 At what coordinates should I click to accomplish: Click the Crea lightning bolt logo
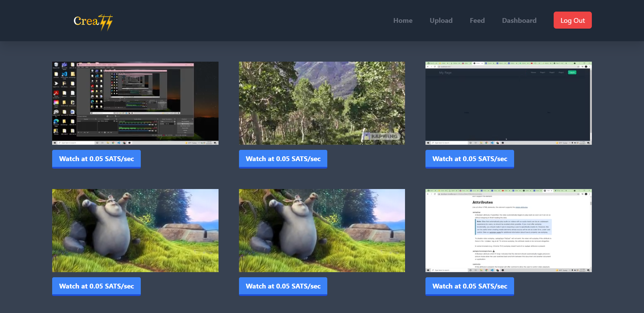(x=93, y=22)
